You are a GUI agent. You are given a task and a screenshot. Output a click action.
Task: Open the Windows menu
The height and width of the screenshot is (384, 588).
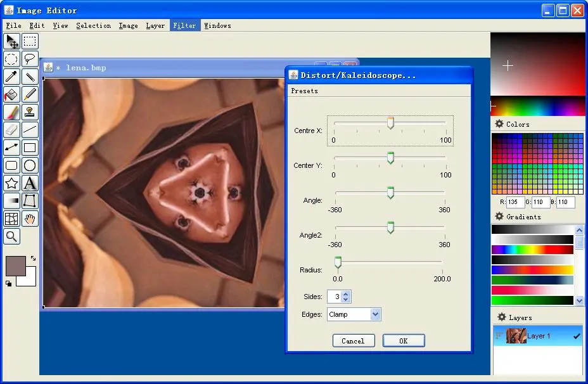(217, 25)
